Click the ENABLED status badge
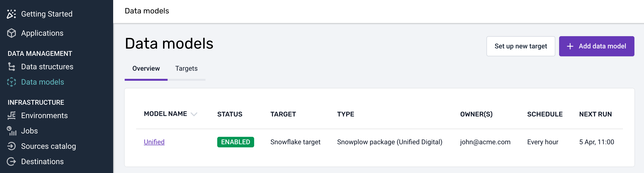The height and width of the screenshot is (173, 644). click(235, 142)
